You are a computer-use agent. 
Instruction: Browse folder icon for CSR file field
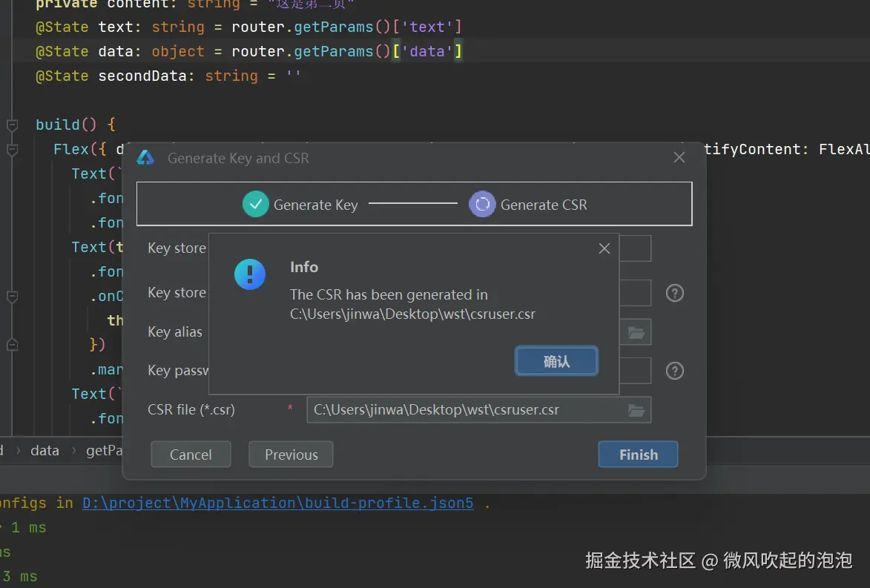(636, 411)
